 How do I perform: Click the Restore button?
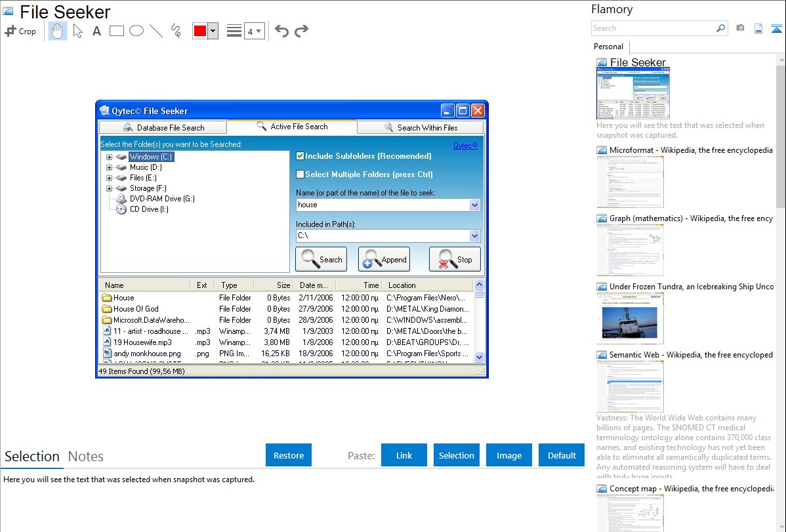click(289, 455)
